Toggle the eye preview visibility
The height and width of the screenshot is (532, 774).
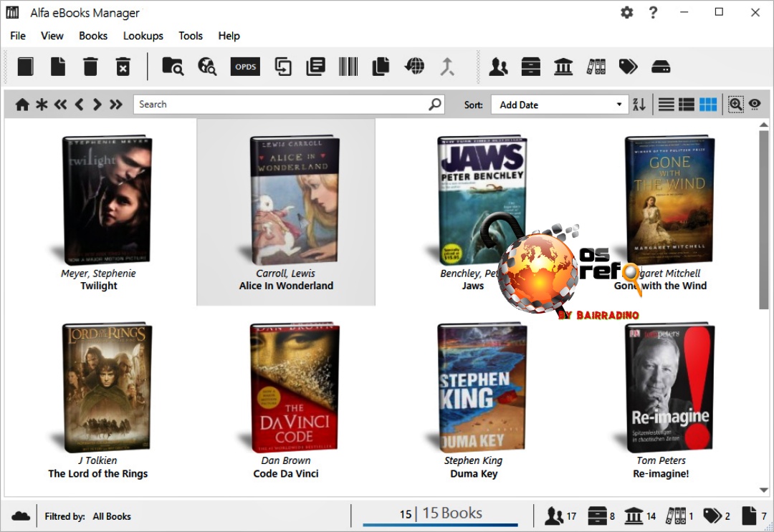click(755, 105)
